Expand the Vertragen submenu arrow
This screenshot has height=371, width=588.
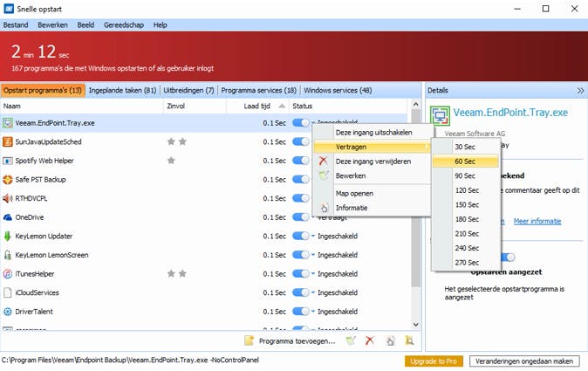point(427,147)
